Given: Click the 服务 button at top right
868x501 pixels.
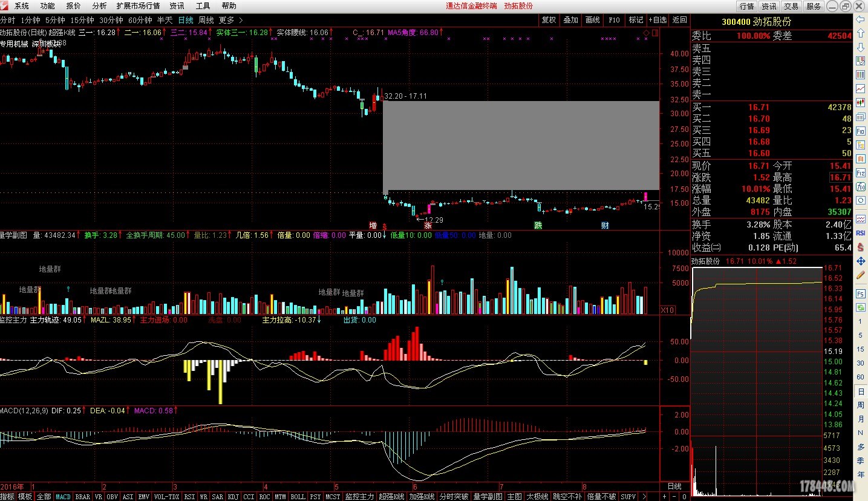Looking at the screenshot, I should tap(814, 6).
